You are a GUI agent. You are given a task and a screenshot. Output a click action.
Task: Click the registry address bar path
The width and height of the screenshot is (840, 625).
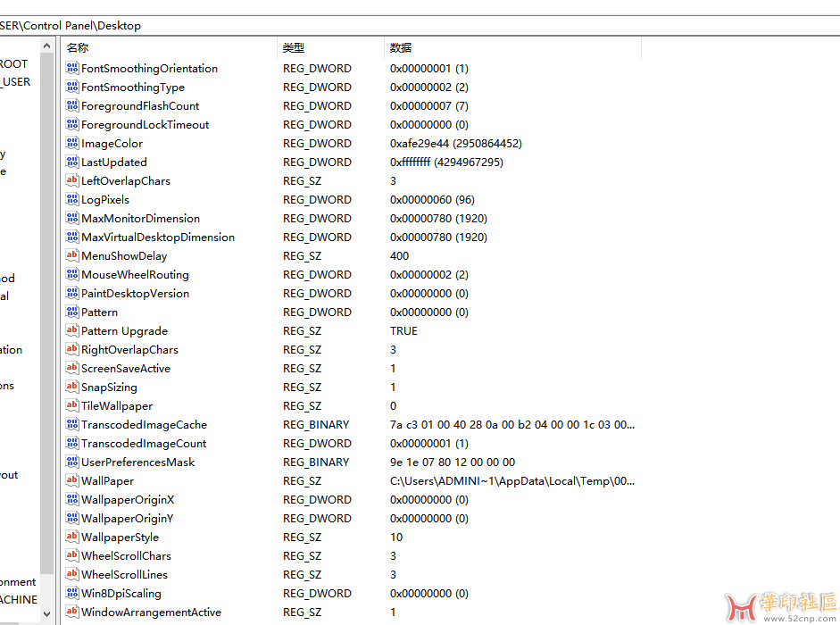(x=71, y=26)
